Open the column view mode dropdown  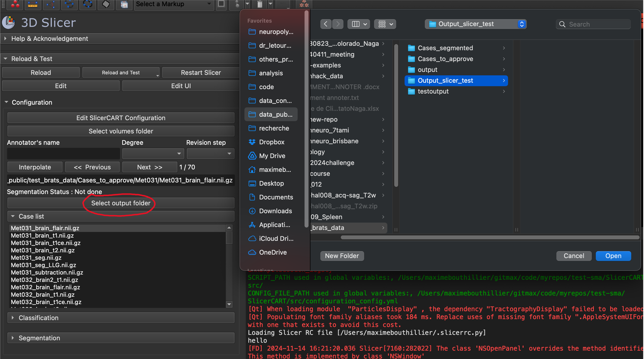click(359, 24)
